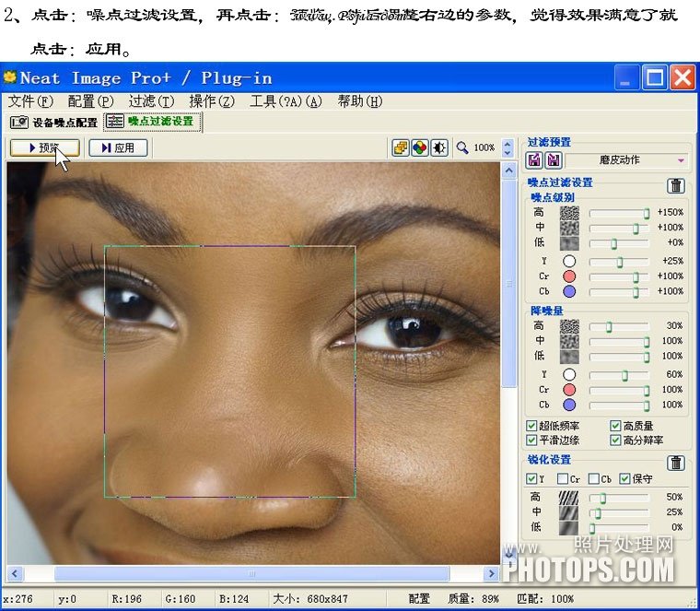
Task: Toggle the 超低频率 checkbox
Action: pos(531,426)
